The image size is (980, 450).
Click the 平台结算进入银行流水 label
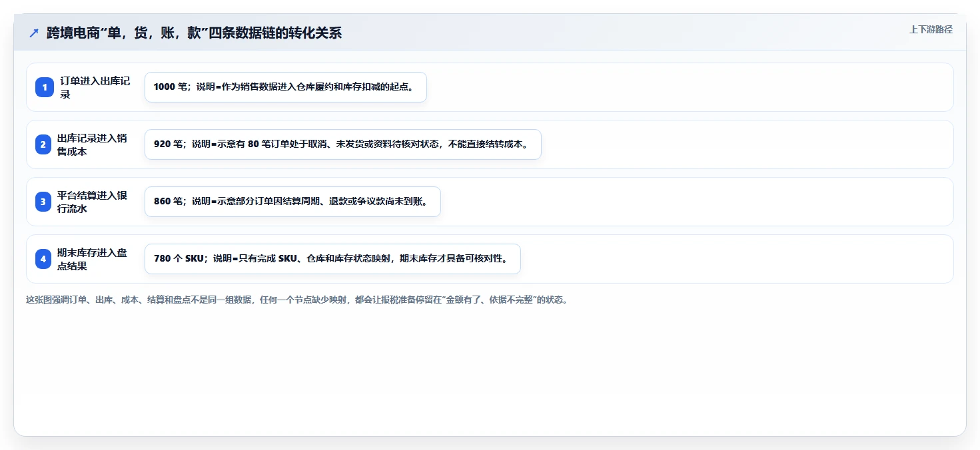[92, 202]
